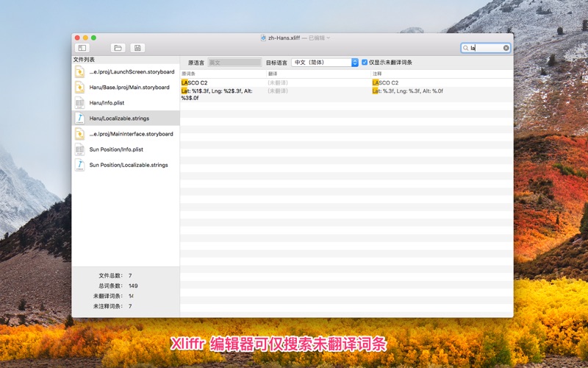Click the magnifying glass search icon
This screenshot has height=368, width=588.
pos(466,48)
